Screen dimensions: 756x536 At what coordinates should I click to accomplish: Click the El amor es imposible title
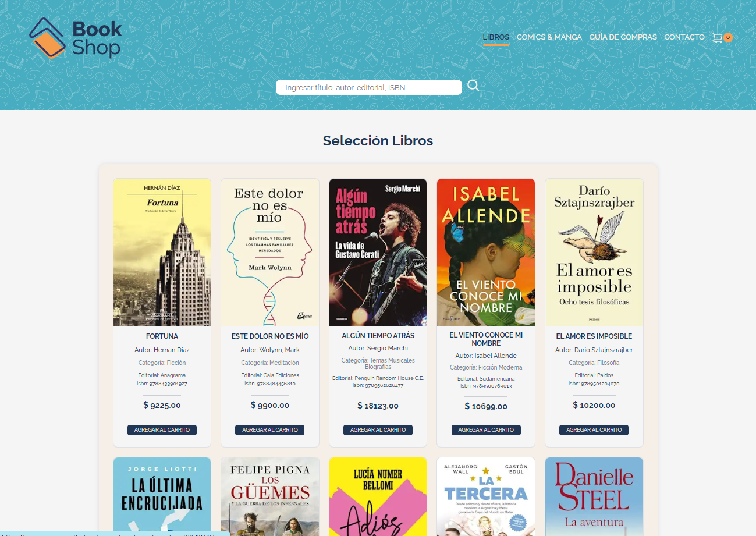(594, 336)
